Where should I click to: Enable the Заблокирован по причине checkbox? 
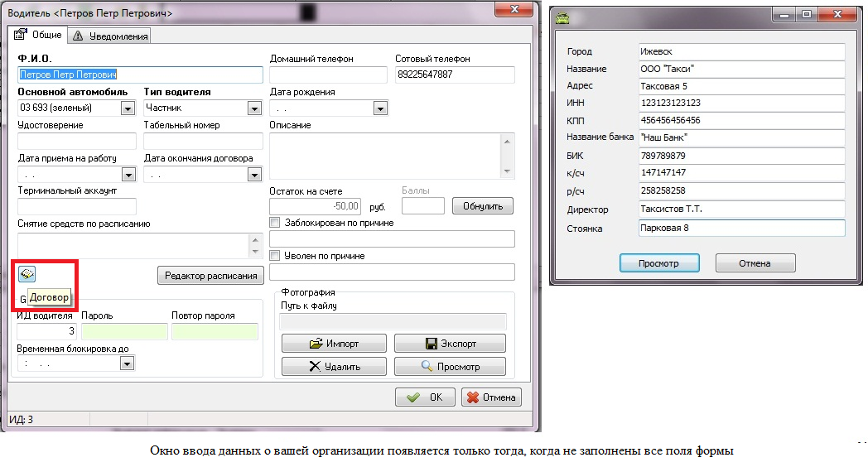(x=276, y=223)
